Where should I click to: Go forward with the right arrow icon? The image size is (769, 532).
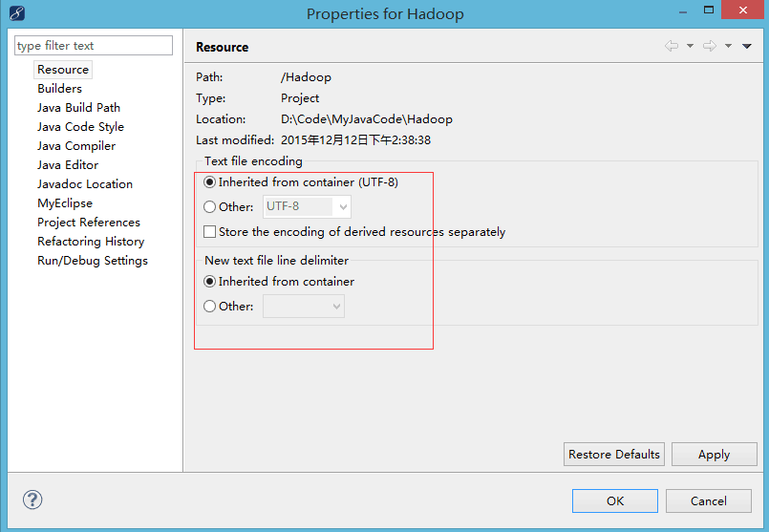point(709,46)
